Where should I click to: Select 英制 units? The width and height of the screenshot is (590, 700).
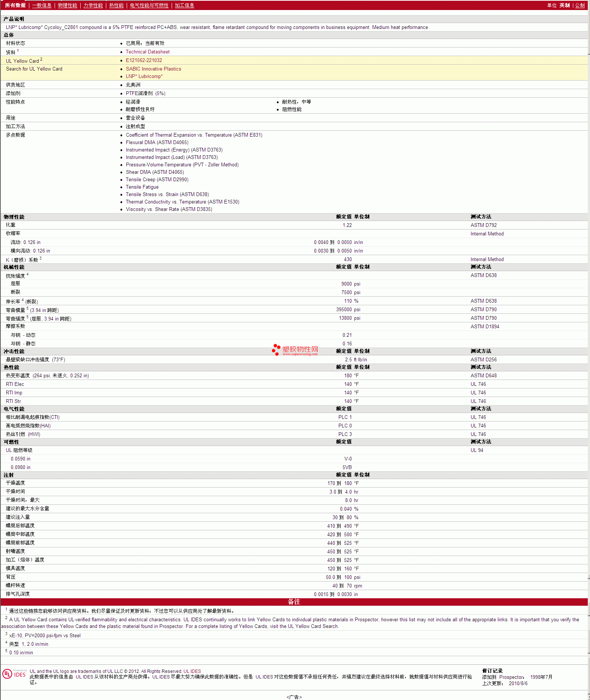click(564, 5)
